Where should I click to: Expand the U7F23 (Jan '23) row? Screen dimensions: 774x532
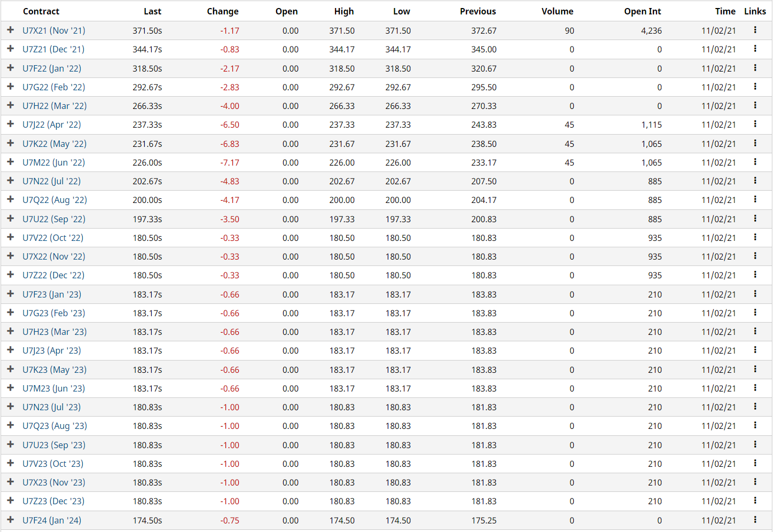click(x=10, y=294)
